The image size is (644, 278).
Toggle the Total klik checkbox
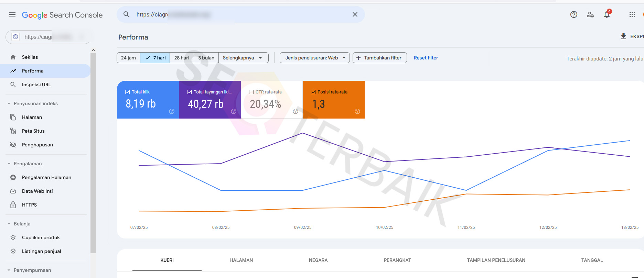[x=128, y=92]
